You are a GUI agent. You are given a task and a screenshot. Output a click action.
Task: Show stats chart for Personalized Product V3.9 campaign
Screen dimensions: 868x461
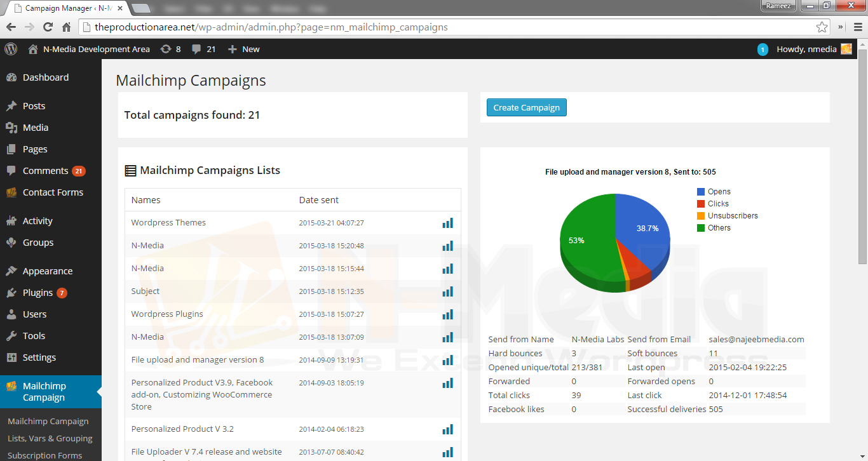tap(448, 383)
